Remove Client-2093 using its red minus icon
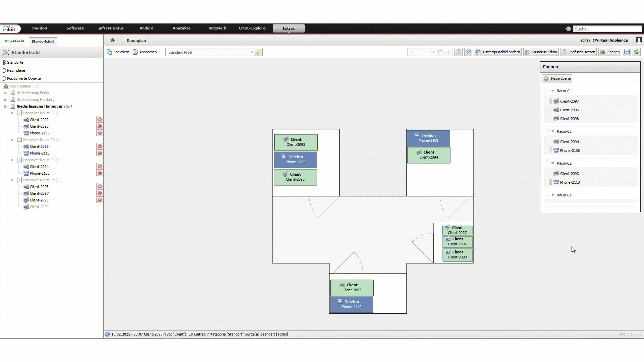644x362 pixels. coord(100,146)
